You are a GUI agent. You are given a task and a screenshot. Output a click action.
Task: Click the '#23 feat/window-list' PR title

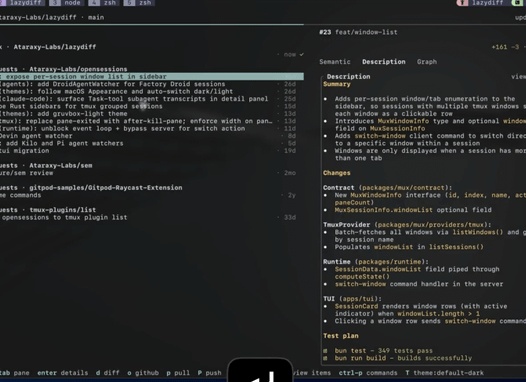358,32
